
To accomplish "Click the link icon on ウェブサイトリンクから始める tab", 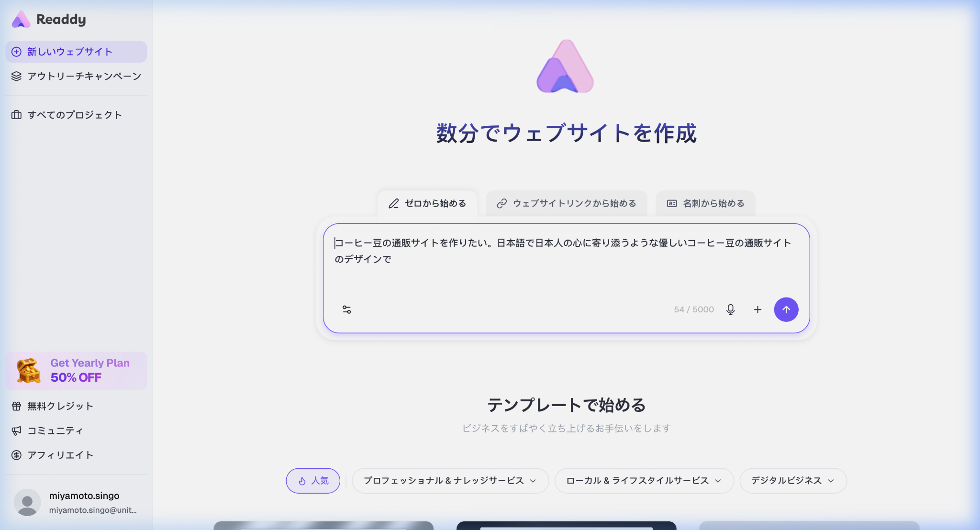I will click(501, 204).
